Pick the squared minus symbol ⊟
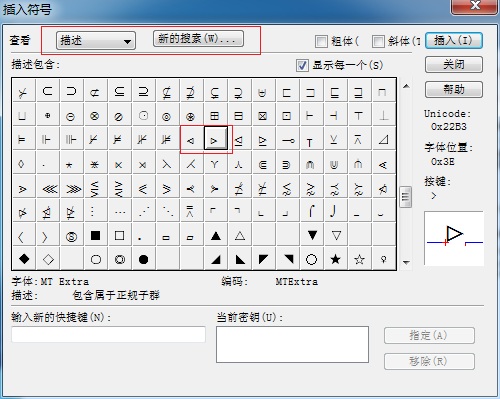 240,115
